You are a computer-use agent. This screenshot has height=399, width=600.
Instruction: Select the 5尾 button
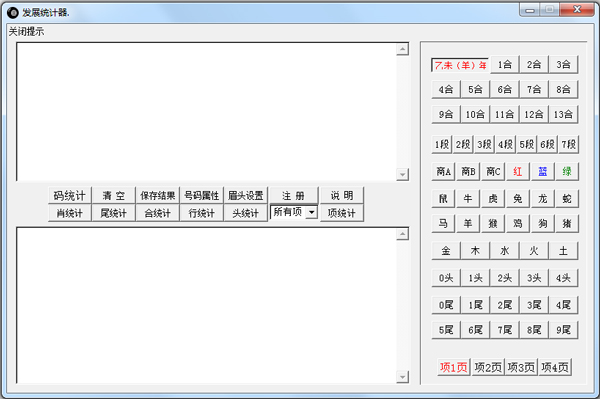[x=446, y=330]
